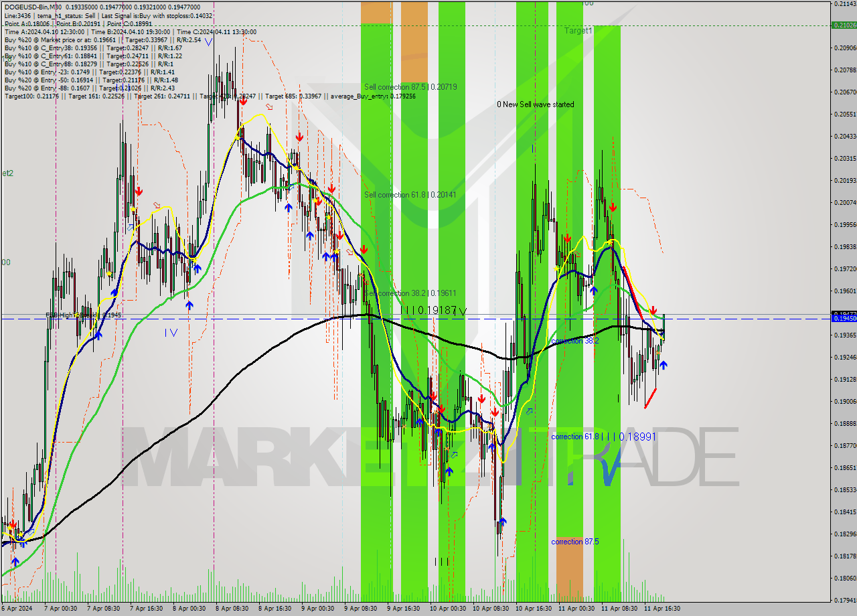Click the '| | | 0.19187' wave label
This screenshot has width=857, height=616.
429,311
